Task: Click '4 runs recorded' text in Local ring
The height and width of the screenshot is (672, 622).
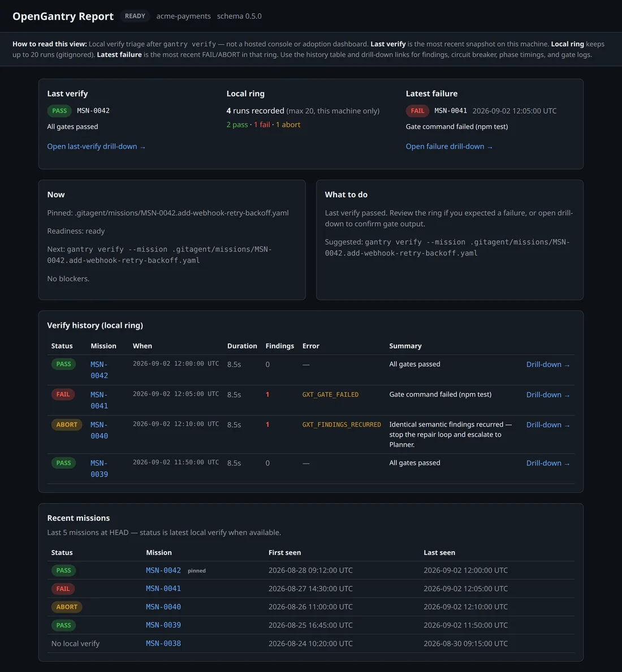Action: click(256, 111)
